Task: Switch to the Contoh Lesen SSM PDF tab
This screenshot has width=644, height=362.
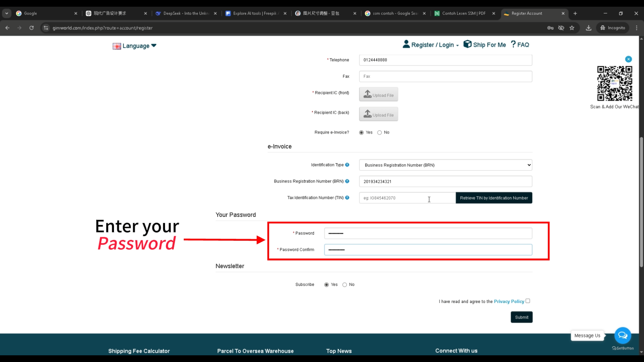Action: click(463, 13)
